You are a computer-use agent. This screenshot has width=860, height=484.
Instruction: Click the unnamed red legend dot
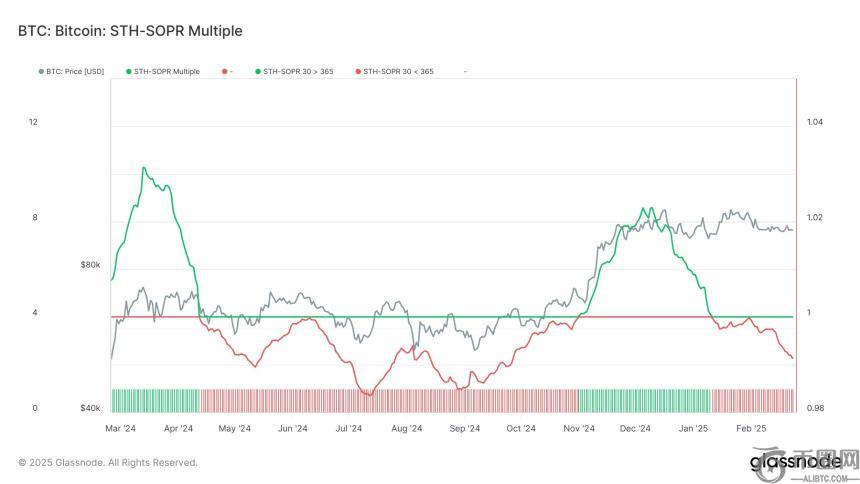coord(222,72)
